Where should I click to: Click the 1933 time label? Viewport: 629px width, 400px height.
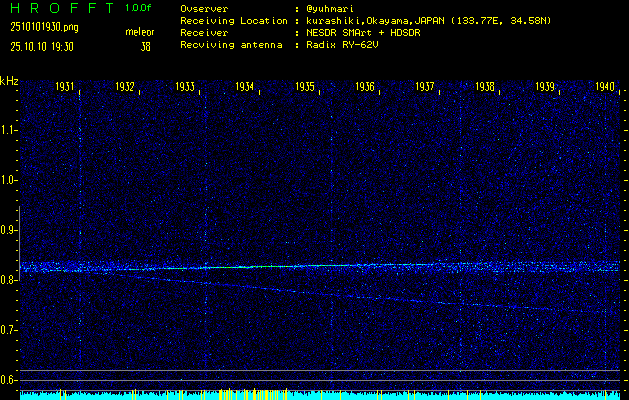pyautogui.click(x=185, y=88)
